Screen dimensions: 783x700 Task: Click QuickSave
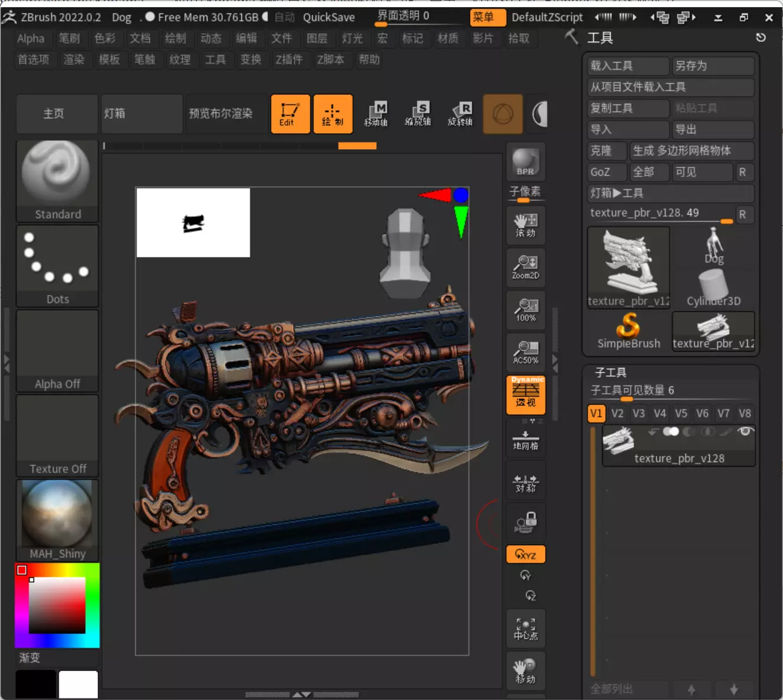329,18
